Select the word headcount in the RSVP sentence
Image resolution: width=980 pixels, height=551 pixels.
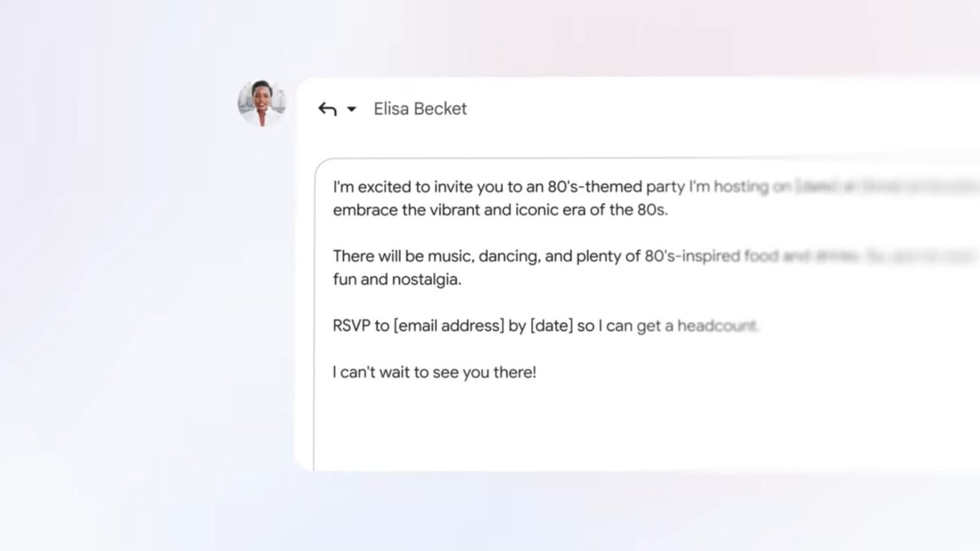(x=716, y=325)
